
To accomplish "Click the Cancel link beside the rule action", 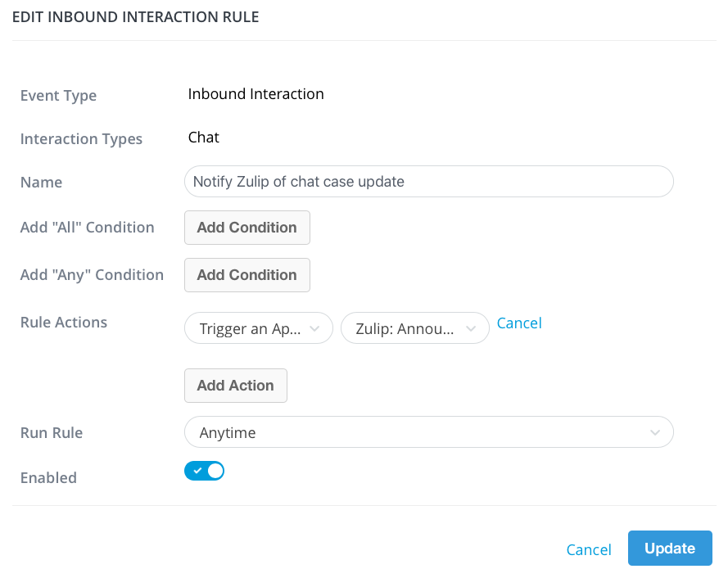I will click(519, 323).
